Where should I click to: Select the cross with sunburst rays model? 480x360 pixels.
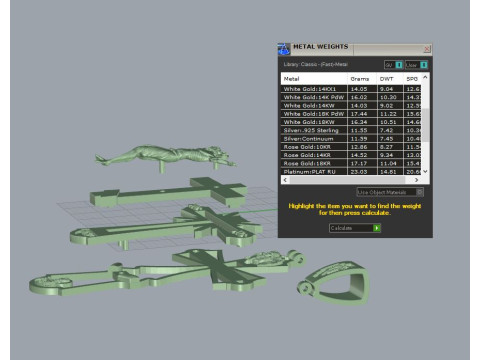[167, 227]
